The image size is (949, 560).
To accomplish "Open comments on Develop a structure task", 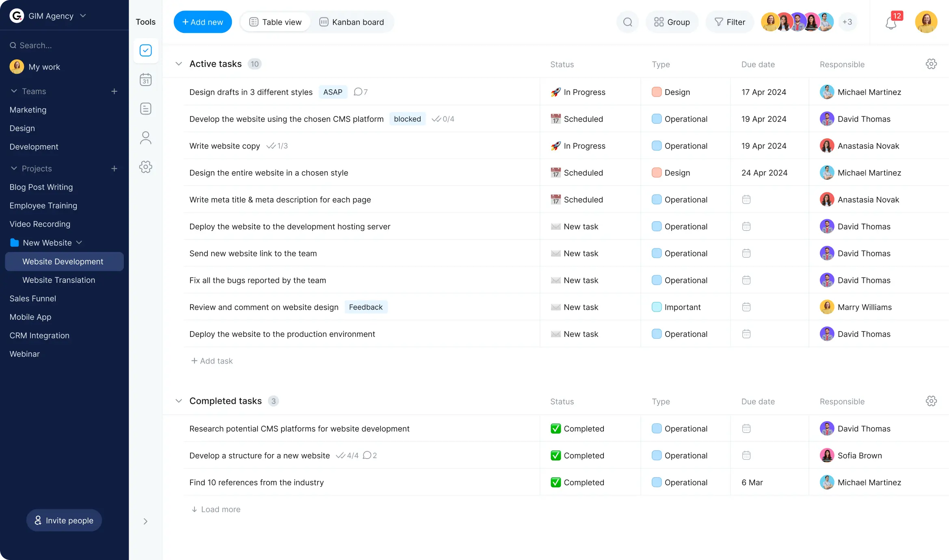I will [x=370, y=455].
